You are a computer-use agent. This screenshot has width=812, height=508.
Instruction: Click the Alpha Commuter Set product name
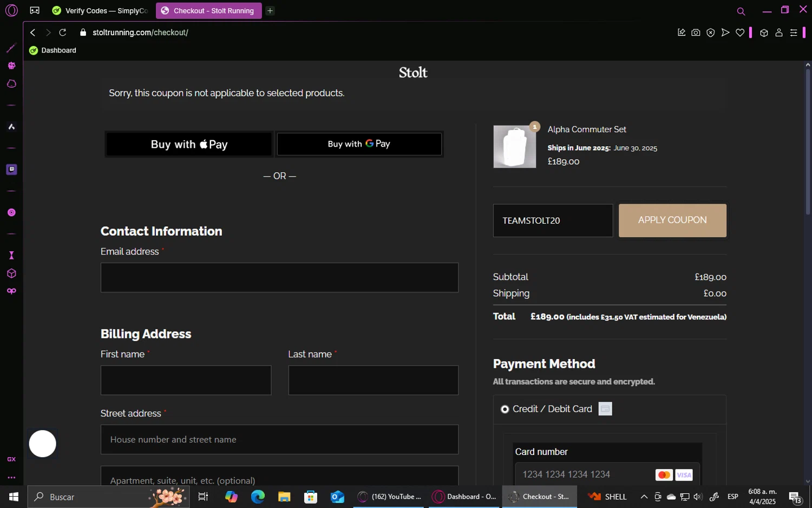(x=587, y=129)
